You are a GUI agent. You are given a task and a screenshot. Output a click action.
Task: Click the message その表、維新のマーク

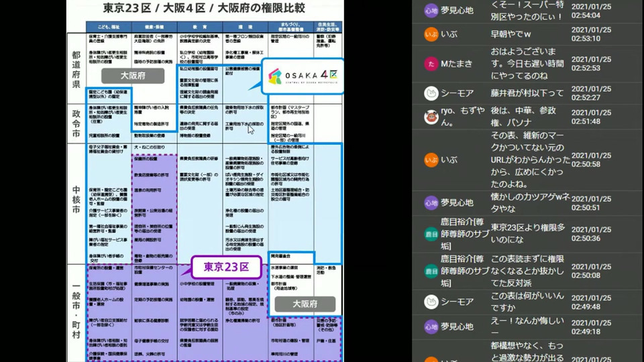pos(530,160)
